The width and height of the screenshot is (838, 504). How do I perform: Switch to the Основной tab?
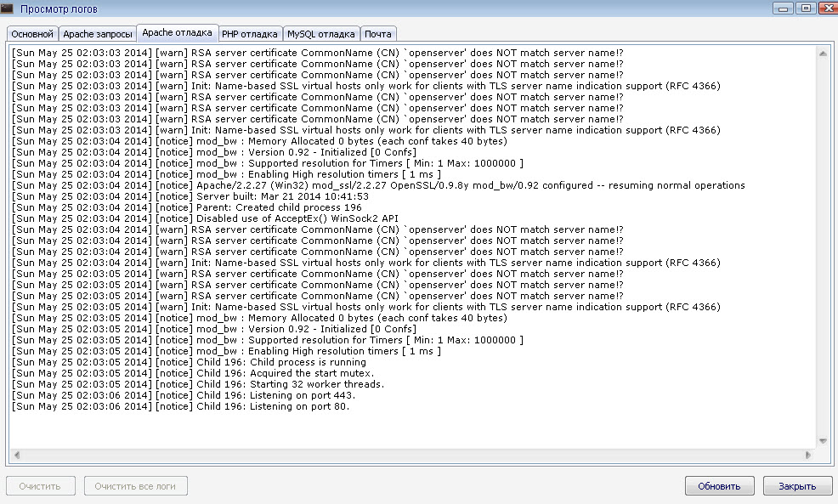point(32,34)
